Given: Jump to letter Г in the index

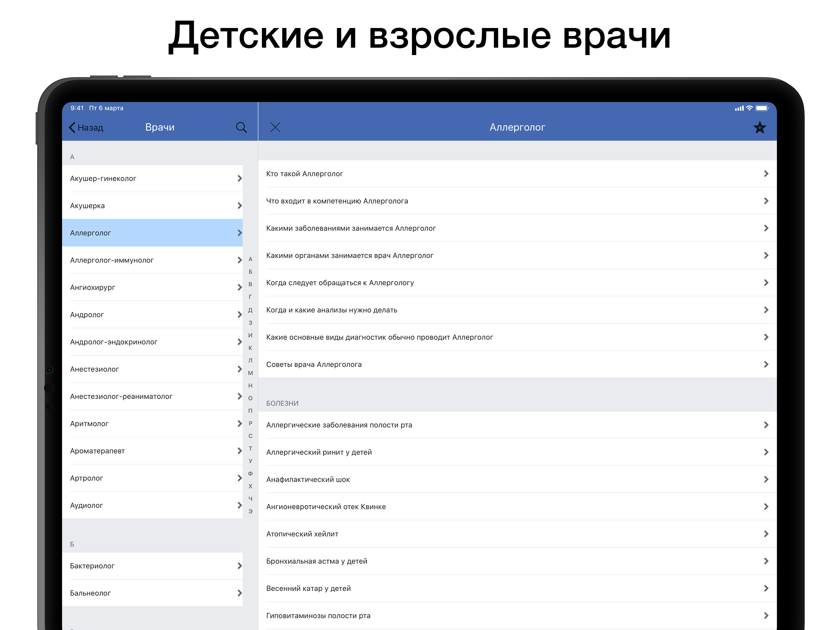Looking at the screenshot, I should point(250,297).
